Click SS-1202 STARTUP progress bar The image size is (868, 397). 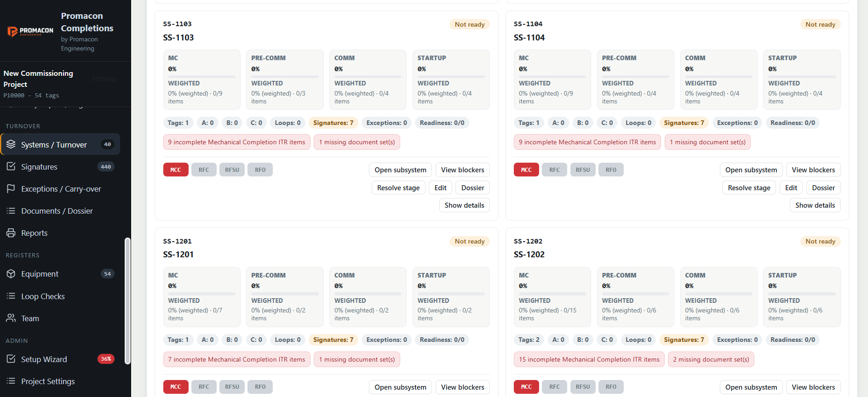(802, 294)
